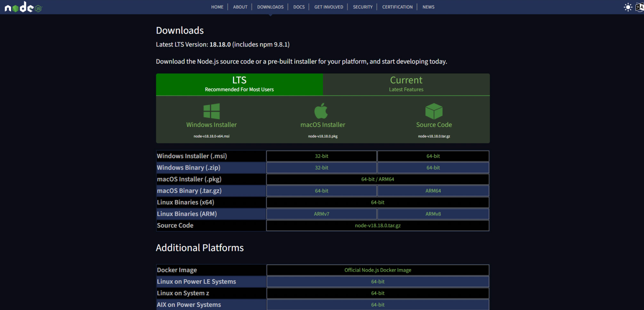Click the Linux Binaries (x64) row label
This screenshot has width=644, height=310.
[x=185, y=202]
